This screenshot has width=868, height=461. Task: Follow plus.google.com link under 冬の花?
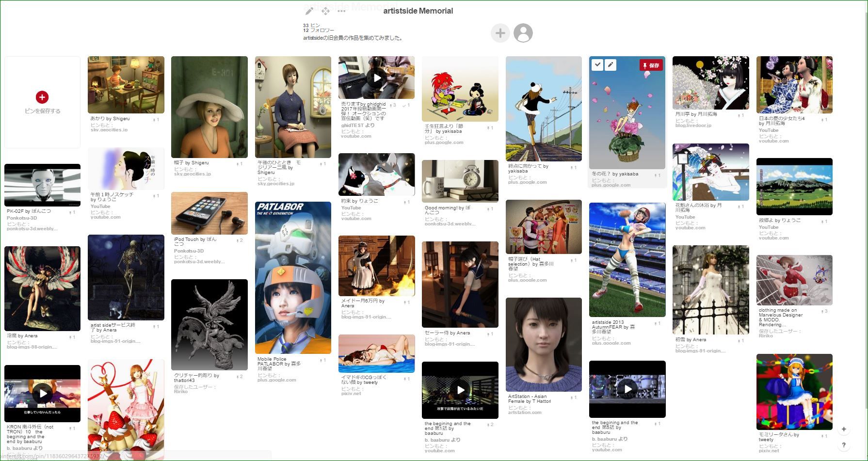[x=611, y=185]
